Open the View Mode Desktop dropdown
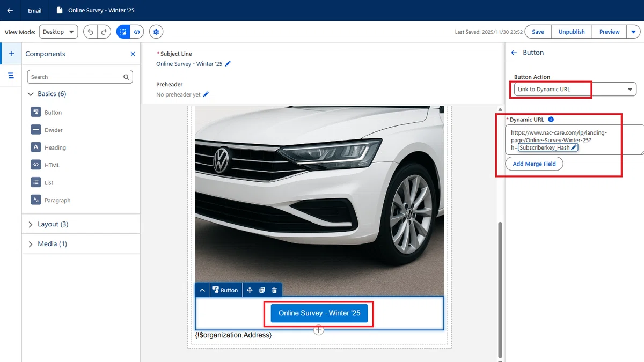 [58, 32]
